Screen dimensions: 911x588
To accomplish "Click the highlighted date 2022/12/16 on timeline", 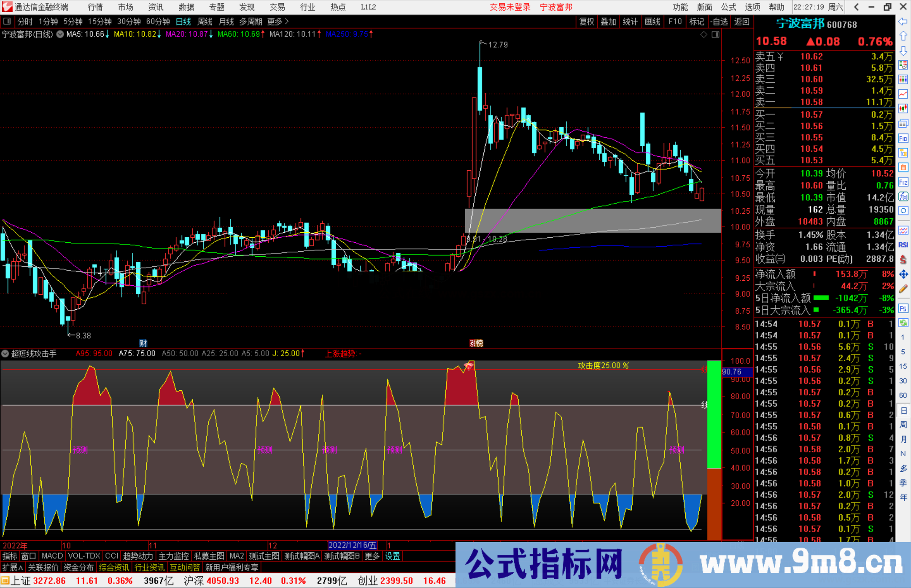I will (353, 545).
